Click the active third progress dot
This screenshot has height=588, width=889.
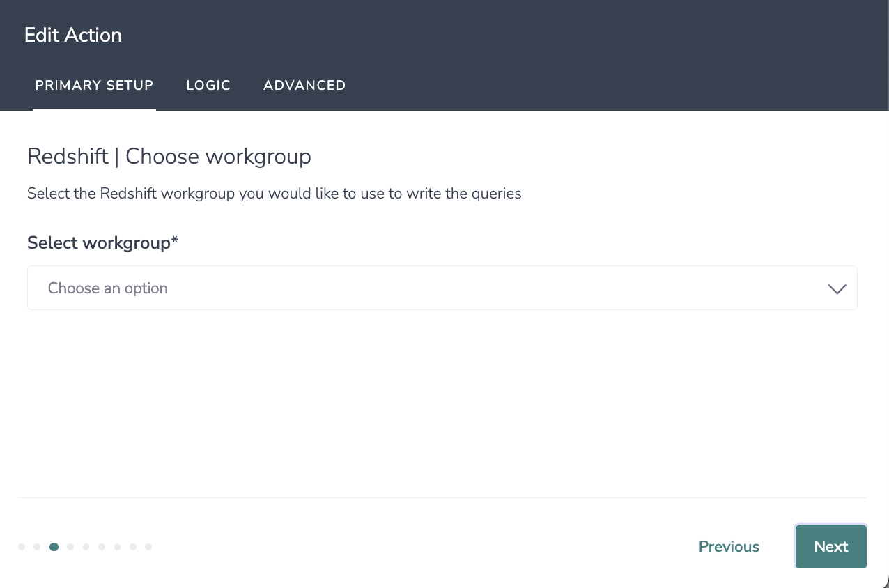(54, 547)
